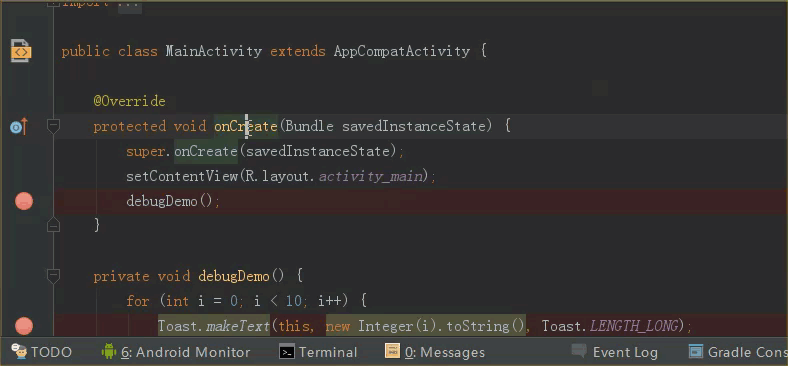788x366 pixels.
Task: Click 'new Integer(i).toString()' expression
Action: click(425, 326)
